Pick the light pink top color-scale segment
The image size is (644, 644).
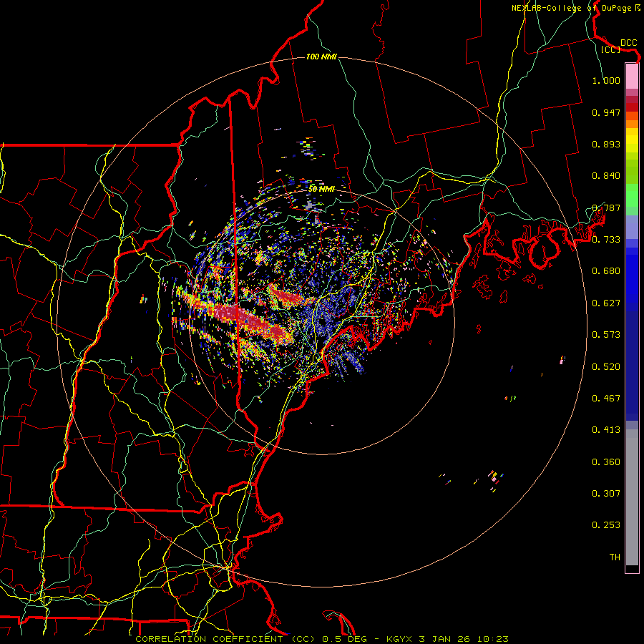(x=632, y=76)
